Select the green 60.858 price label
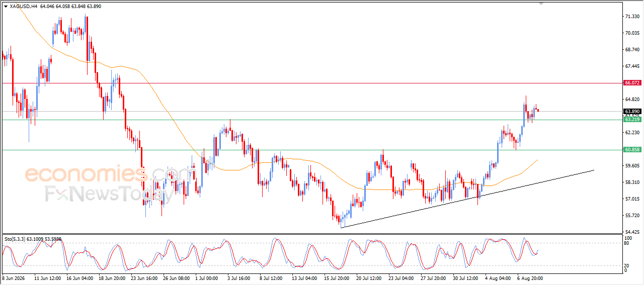 632,150
